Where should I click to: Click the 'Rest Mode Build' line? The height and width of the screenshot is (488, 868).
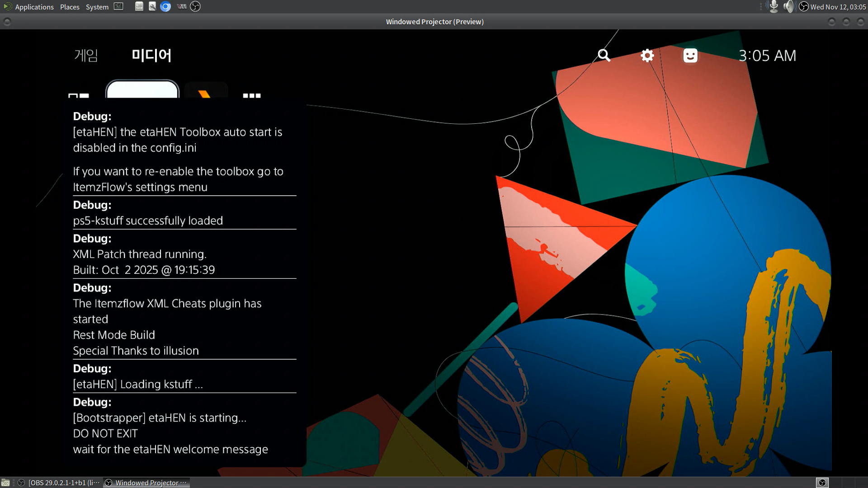point(114,335)
